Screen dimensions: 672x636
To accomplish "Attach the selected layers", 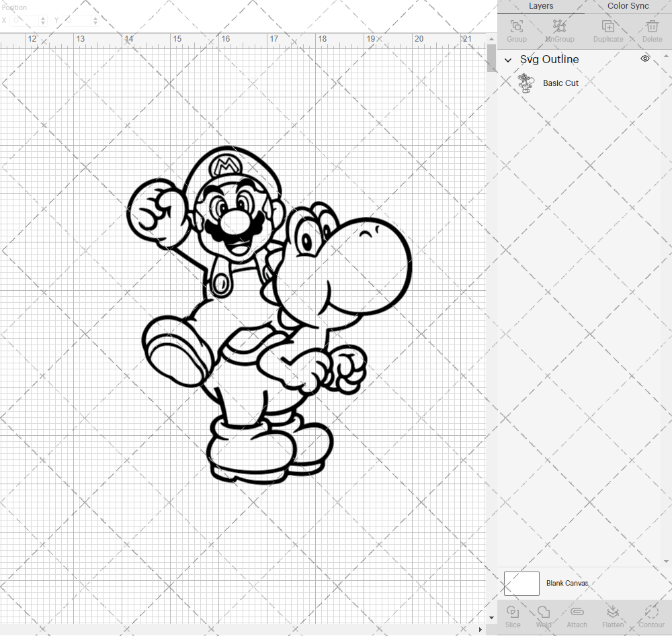I will [x=577, y=615].
